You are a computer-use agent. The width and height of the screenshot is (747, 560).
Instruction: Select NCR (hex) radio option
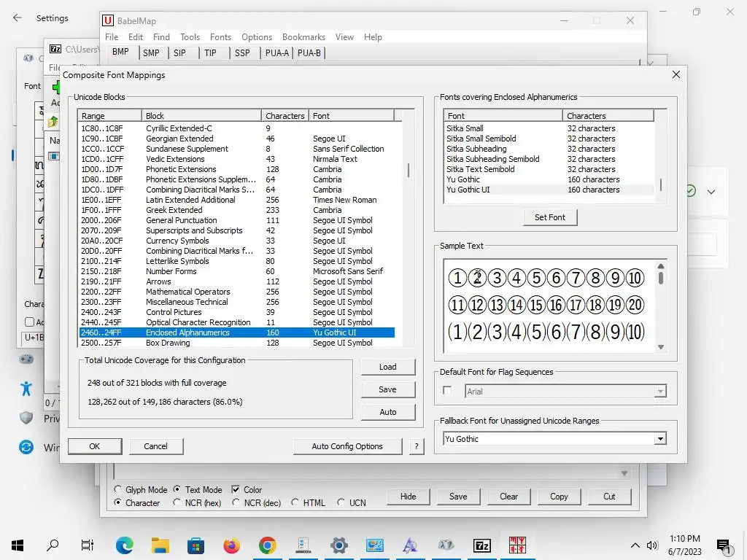(177, 502)
